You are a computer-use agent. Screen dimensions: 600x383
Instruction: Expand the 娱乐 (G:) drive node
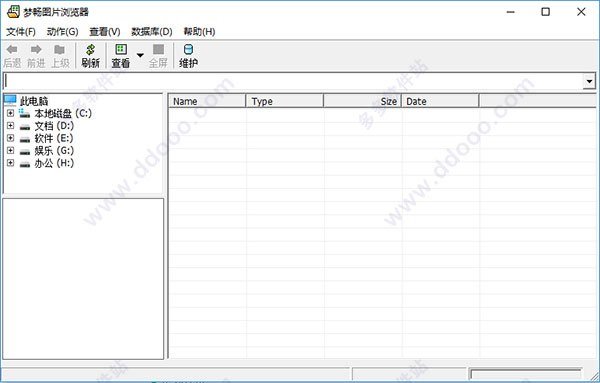(x=11, y=150)
